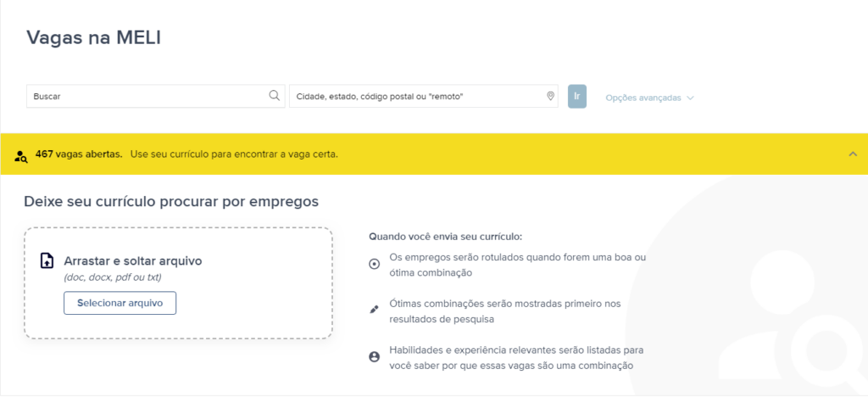The image size is (868, 403).
Task: Focus the Buscar search field
Action: (156, 96)
